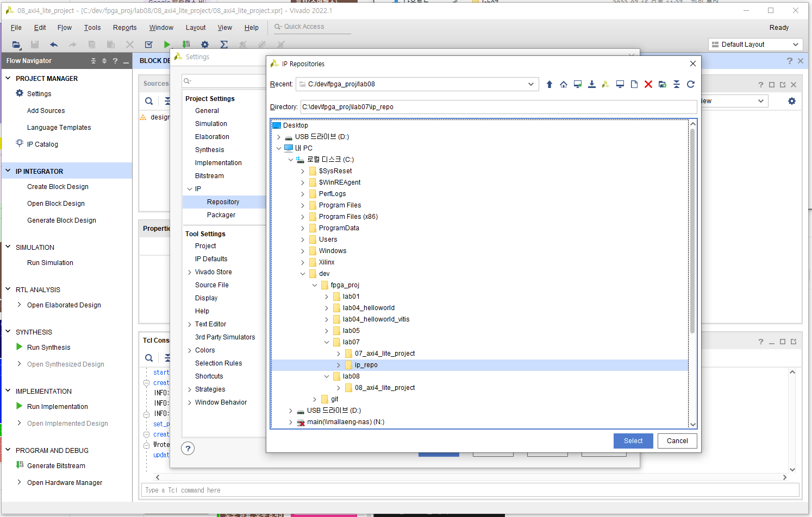
Task: Click the search icon in Tcl Console
Action: 149,358
